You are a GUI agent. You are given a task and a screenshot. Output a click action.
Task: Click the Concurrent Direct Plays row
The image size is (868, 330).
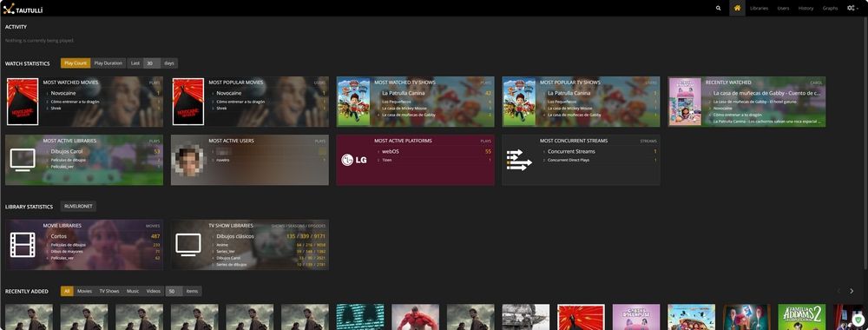[568, 160]
